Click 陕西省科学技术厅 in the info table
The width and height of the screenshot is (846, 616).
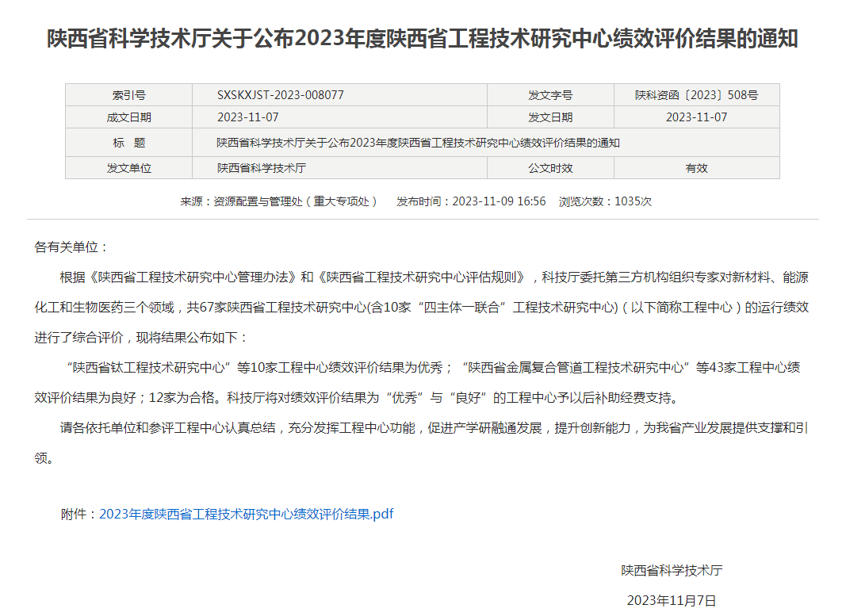click(262, 168)
